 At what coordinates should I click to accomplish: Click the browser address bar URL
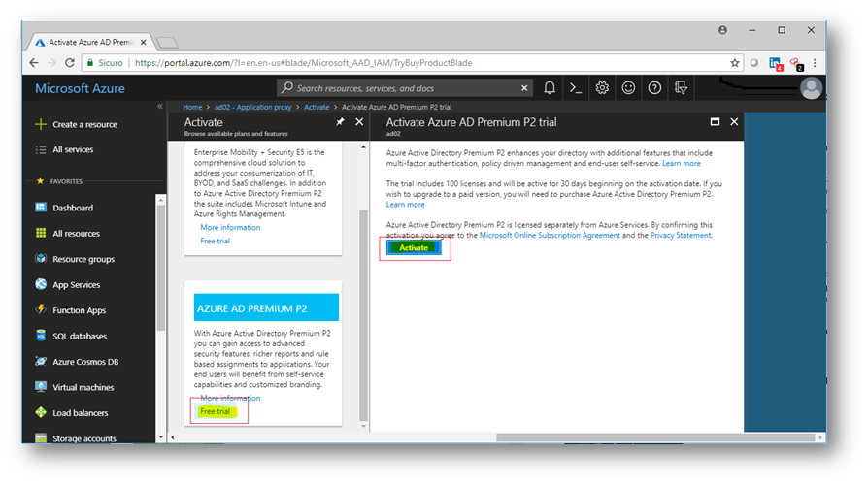tap(303, 62)
